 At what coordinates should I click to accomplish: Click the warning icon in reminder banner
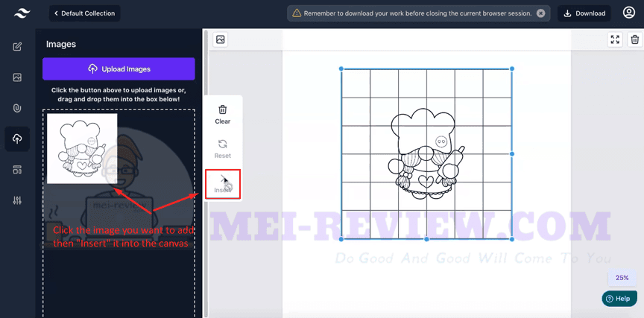[297, 13]
